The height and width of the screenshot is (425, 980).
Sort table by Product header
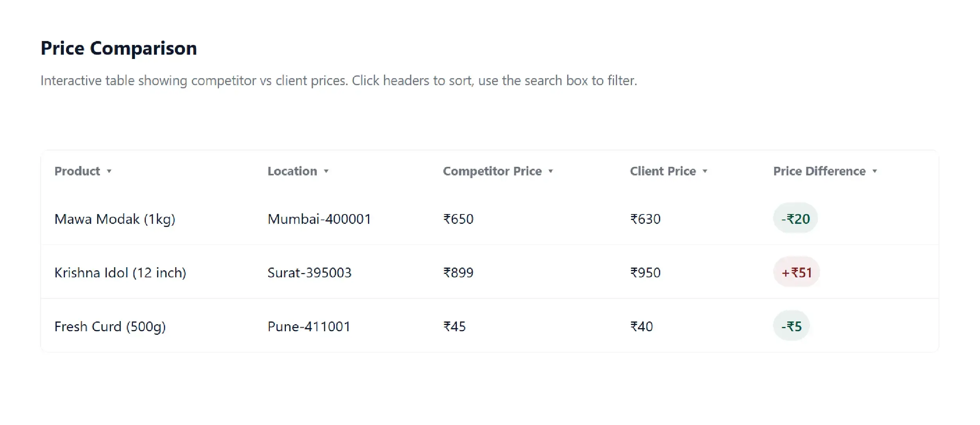point(77,171)
